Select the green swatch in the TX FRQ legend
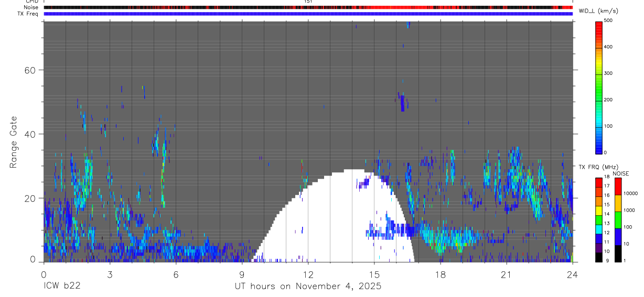Viewport: 644px width, 297px height. (x=598, y=220)
